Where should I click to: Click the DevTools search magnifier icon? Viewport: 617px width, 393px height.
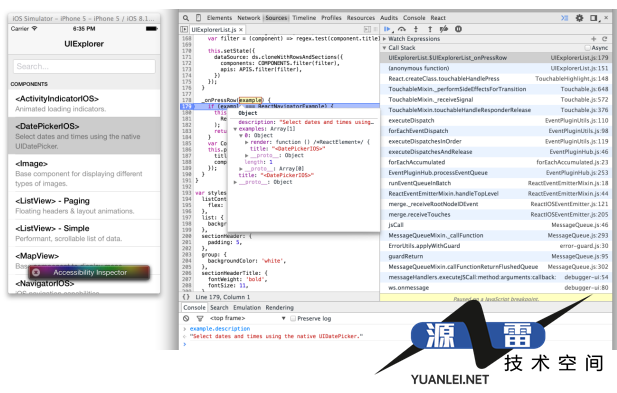pos(186,18)
